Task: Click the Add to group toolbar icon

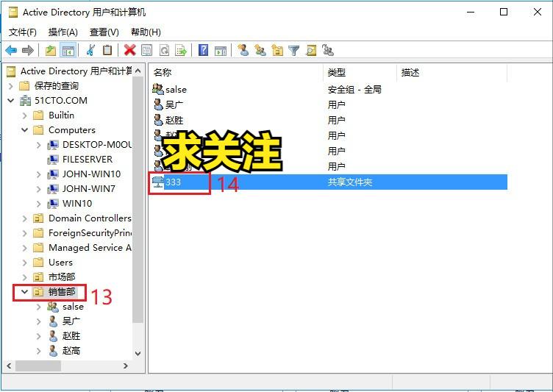Action: coord(328,51)
